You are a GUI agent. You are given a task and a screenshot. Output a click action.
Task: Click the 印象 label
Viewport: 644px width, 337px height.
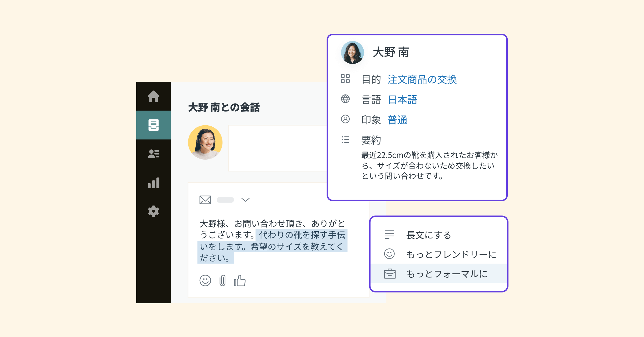[x=371, y=120]
